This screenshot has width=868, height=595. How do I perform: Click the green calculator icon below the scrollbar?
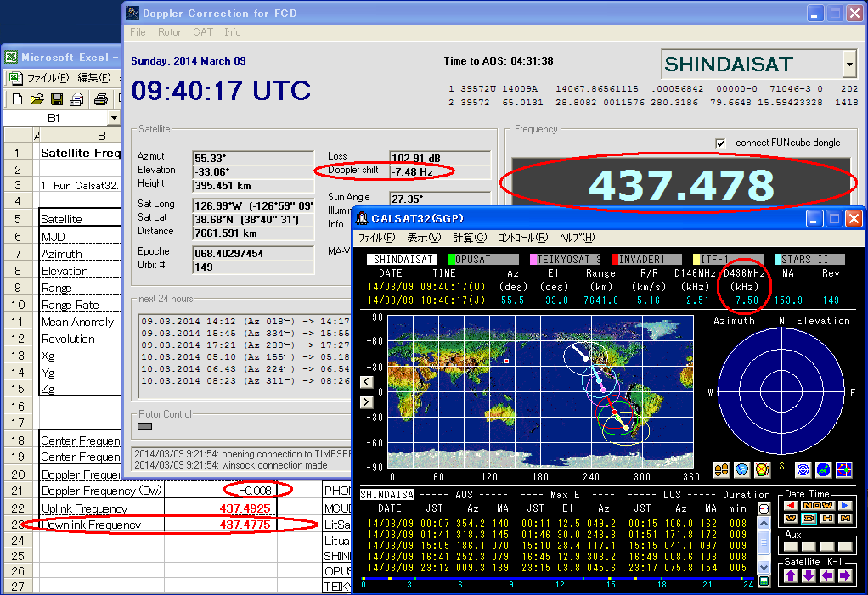pyautogui.click(x=764, y=581)
